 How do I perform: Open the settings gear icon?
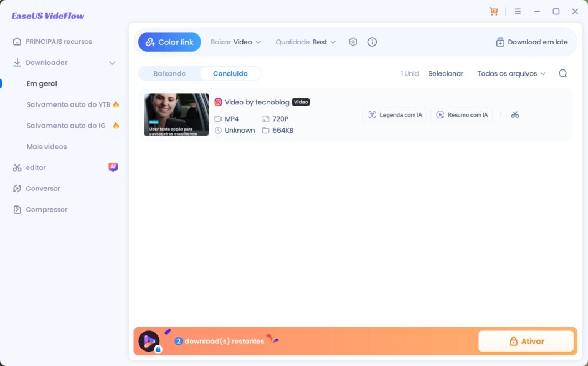(353, 42)
